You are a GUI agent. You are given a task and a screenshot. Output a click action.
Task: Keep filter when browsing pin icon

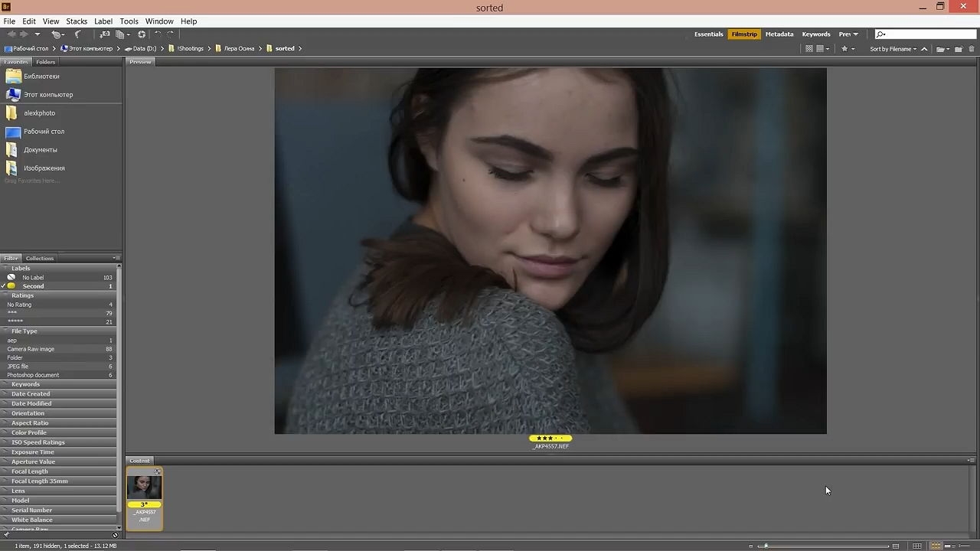coord(6,535)
